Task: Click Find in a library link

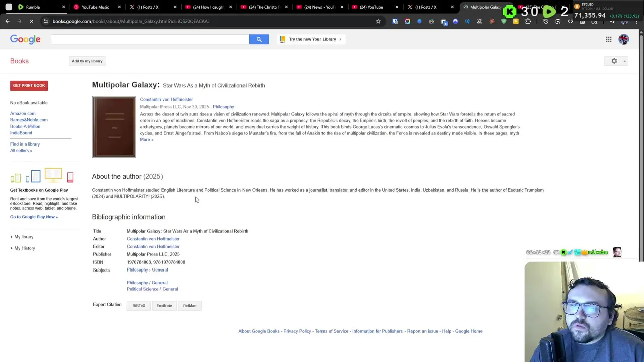Action: 25,144
